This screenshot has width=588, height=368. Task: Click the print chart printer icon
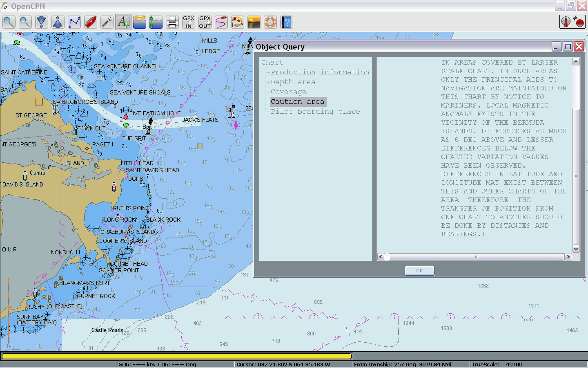click(172, 22)
